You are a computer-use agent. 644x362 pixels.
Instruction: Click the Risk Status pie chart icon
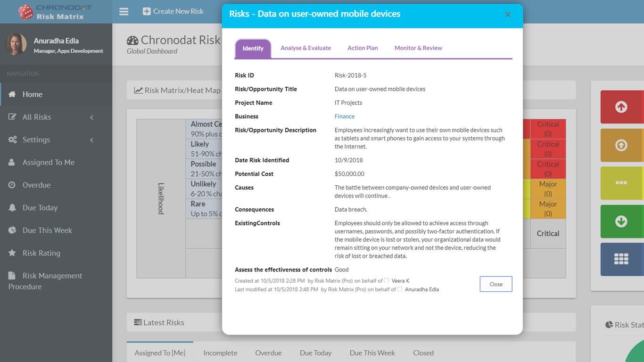tap(609, 325)
